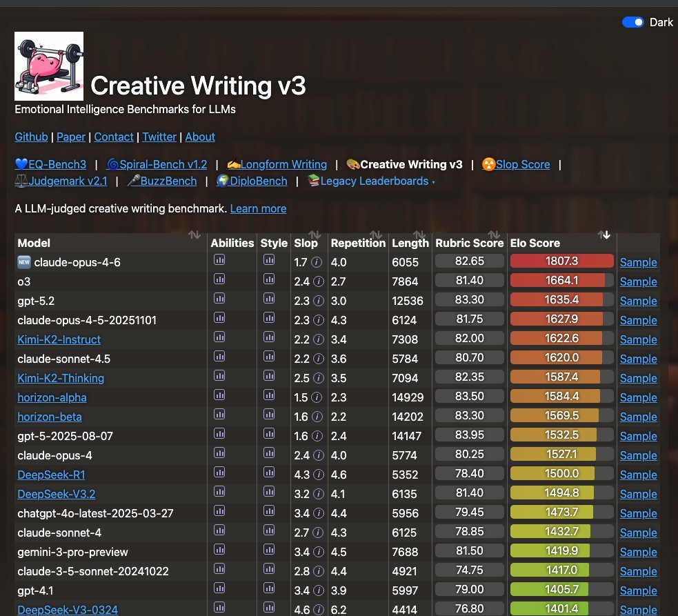Image resolution: width=678 pixels, height=616 pixels.
Task: Open the Kimi-K2-Instruct model link
Action: 59,339
